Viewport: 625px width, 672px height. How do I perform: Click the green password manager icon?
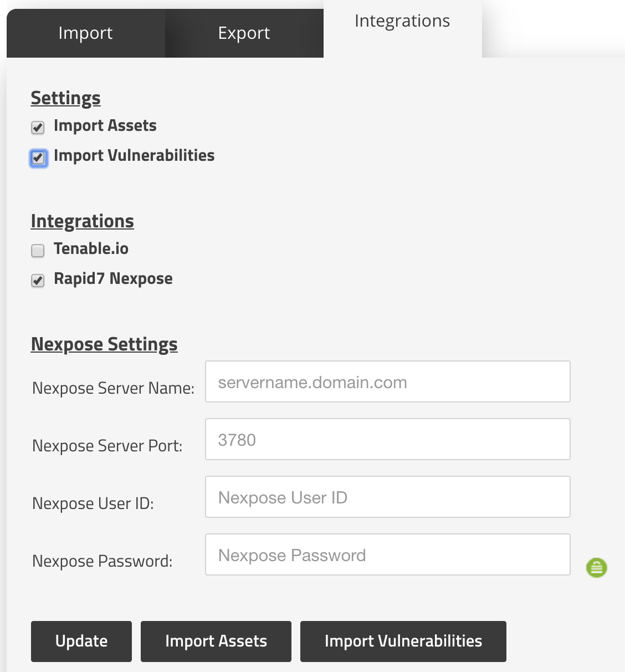click(597, 568)
